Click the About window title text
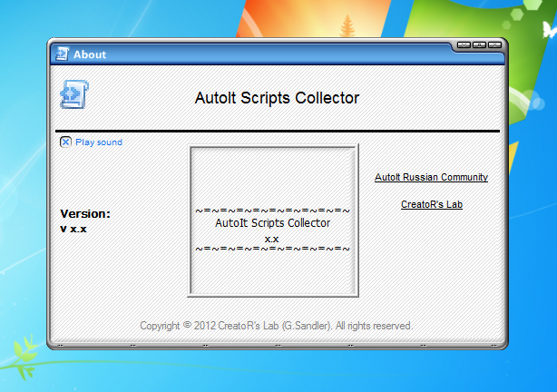557x392 pixels. 90,54
